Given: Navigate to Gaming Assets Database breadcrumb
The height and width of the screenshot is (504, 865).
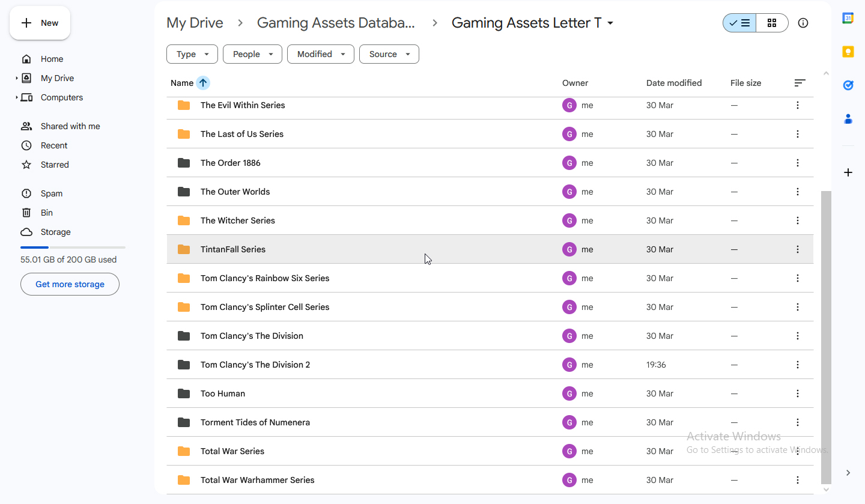Looking at the screenshot, I should [x=336, y=23].
